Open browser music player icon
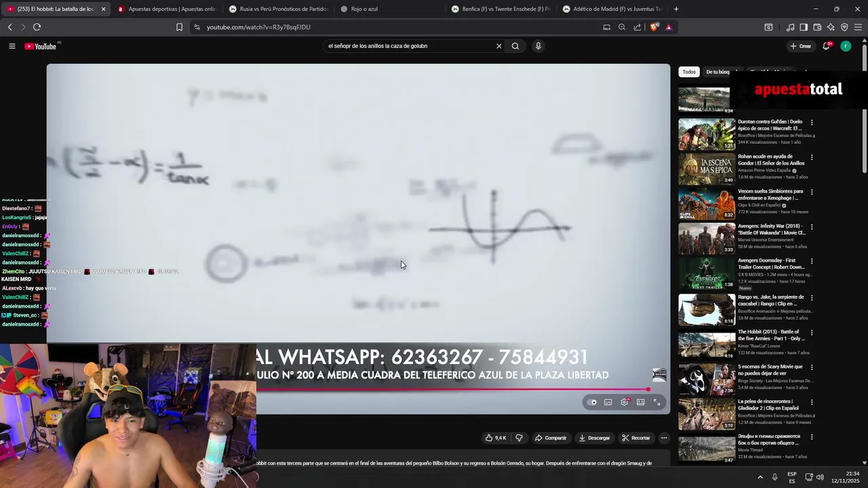Viewport: 868px width, 488px height. point(790,27)
